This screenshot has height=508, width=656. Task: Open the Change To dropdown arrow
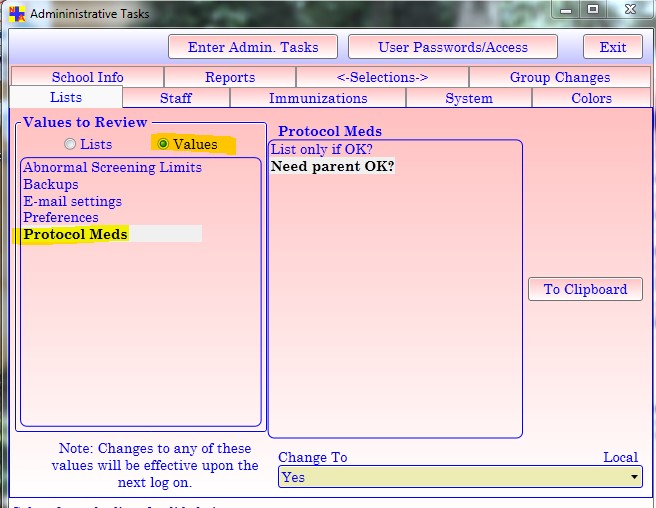click(x=634, y=477)
